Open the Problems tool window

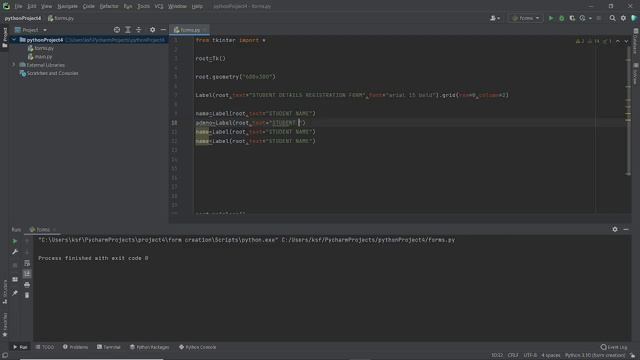76,347
